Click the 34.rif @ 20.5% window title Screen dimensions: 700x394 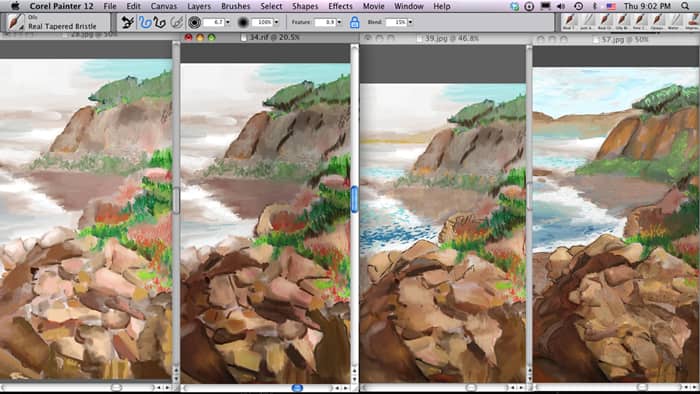point(274,37)
